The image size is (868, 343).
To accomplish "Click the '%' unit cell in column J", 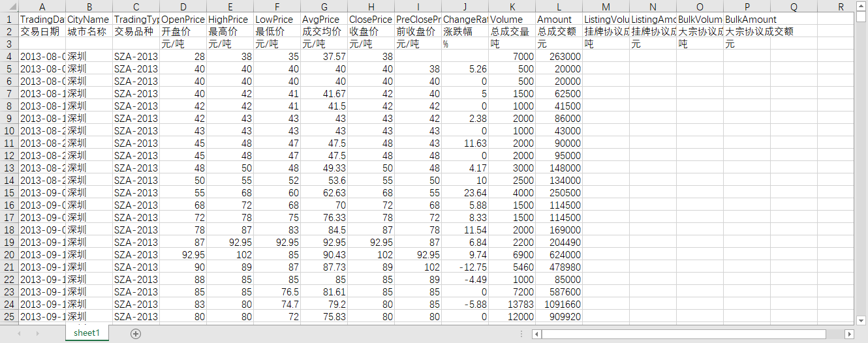I will click(465, 44).
